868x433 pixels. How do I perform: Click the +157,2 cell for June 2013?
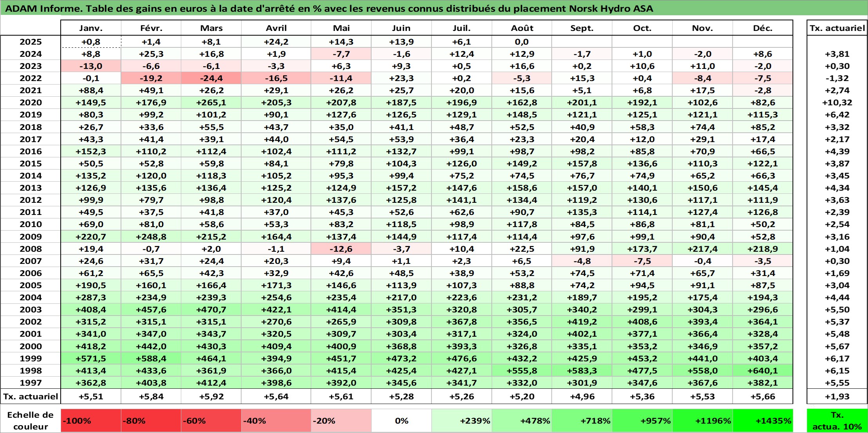point(401,188)
